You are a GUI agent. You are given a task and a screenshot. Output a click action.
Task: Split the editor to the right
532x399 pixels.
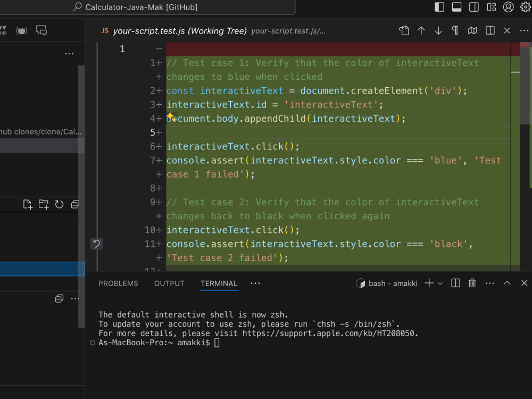click(x=490, y=31)
